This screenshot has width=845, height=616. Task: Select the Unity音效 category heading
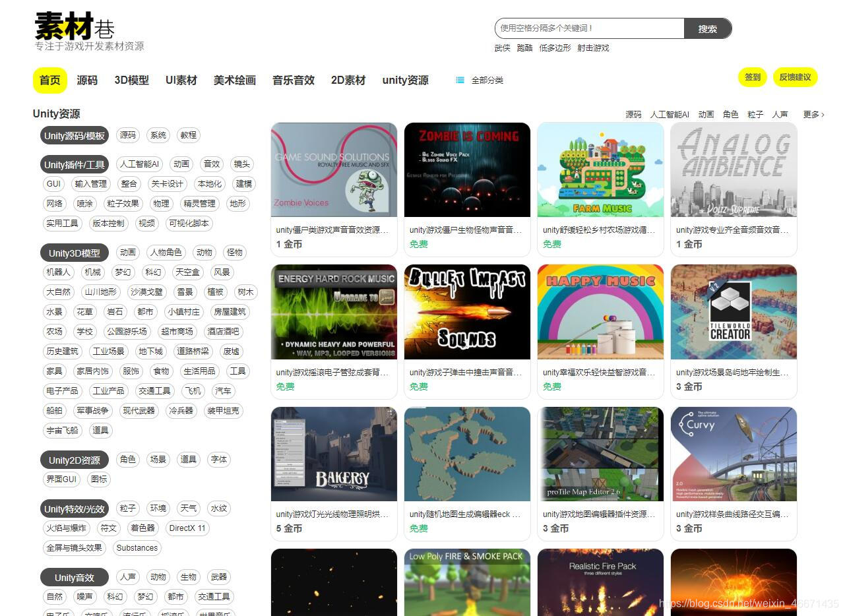click(74, 578)
